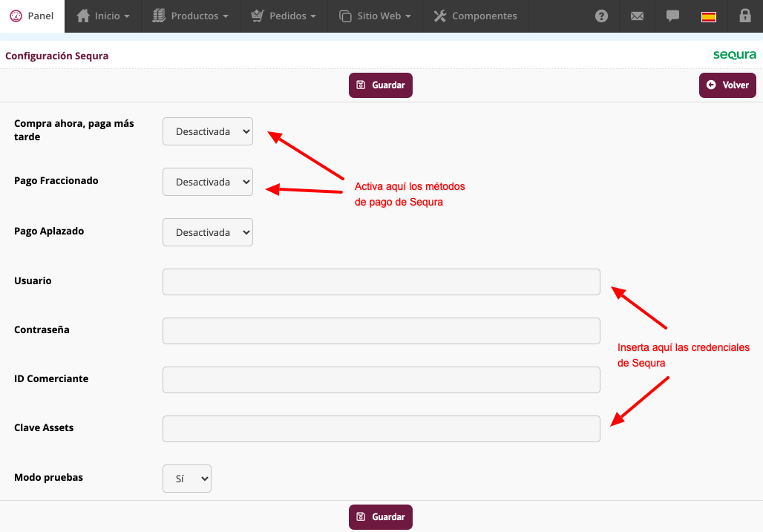The image size is (763, 532).
Task: Click the top Guardar button
Action: 381,85
